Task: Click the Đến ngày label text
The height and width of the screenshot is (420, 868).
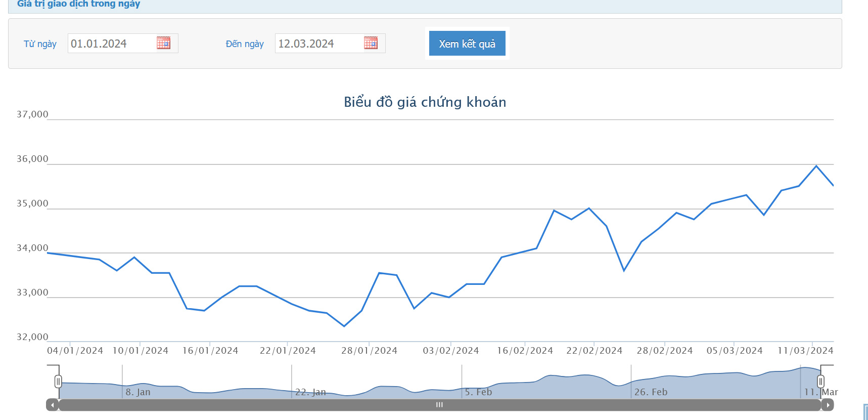Action: point(245,44)
